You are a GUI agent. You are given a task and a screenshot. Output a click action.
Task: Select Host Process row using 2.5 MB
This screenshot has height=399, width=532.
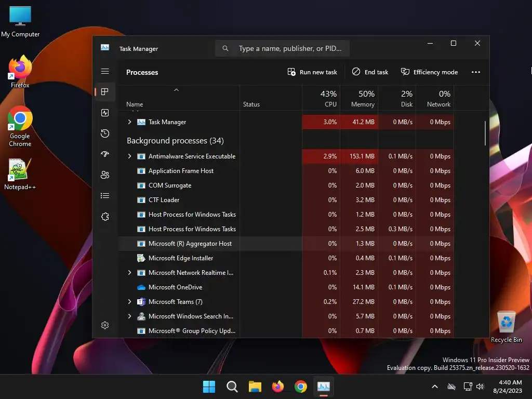[x=286, y=229]
